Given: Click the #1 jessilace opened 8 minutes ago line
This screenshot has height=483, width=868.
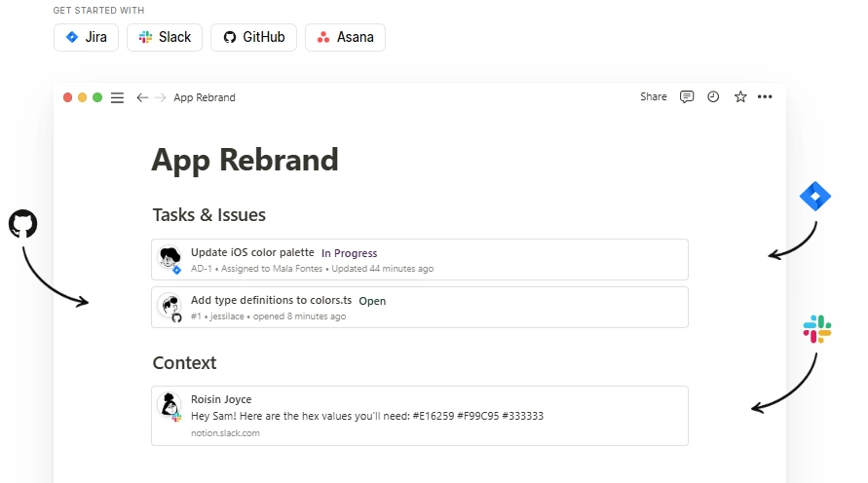Looking at the screenshot, I should 269,316.
